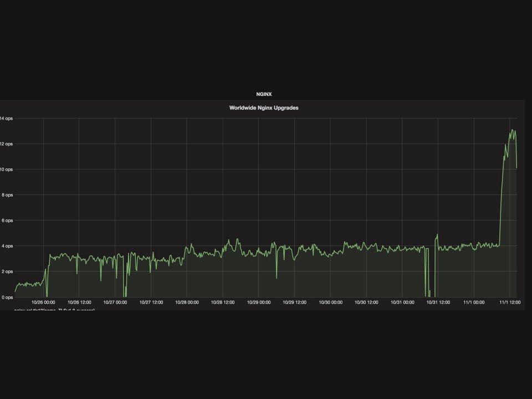532x399 pixels.
Task: Toggle the partially visible nginx legend series
Action: click(x=55, y=309)
